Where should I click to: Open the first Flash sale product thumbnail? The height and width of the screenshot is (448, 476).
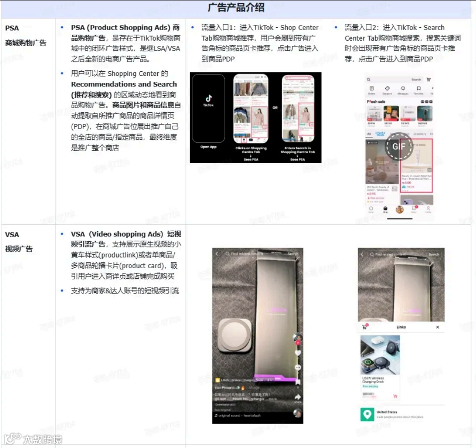(374, 114)
